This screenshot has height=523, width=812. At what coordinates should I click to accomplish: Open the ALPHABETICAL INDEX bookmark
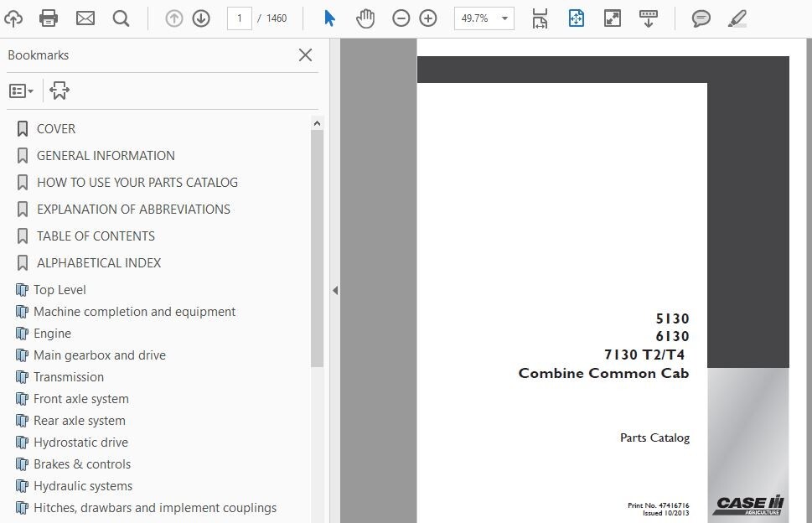tap(99, 263)
